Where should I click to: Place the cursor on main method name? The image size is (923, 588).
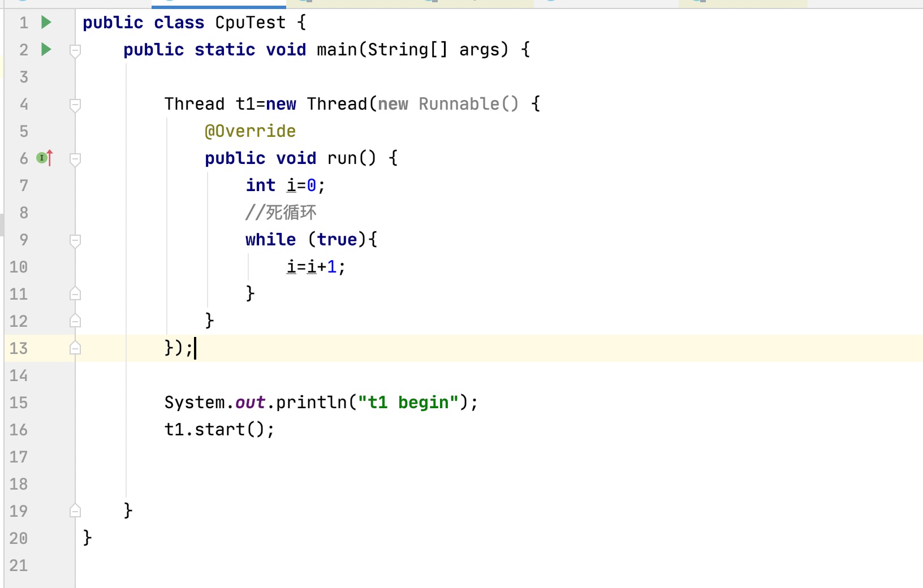tap(337, 50)
